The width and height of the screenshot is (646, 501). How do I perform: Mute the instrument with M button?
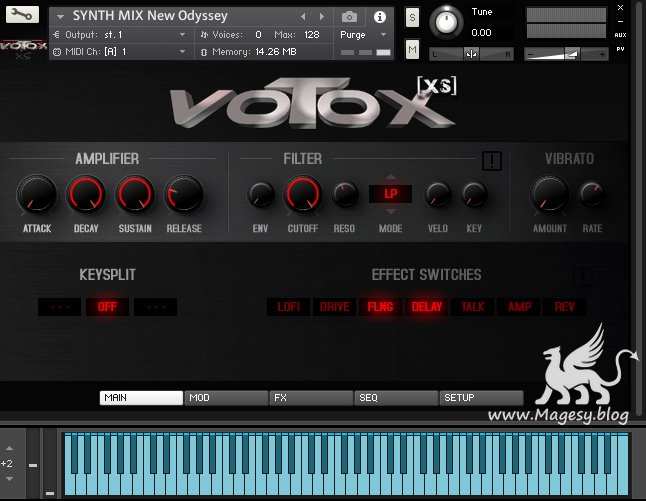pyautogui.click(x=412, y=50)
